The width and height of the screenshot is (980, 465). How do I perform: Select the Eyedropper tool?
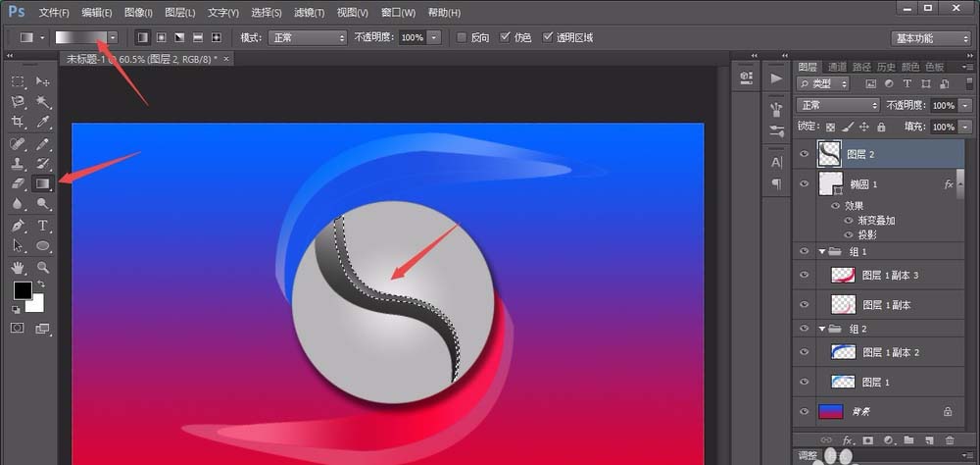point(43,122)
